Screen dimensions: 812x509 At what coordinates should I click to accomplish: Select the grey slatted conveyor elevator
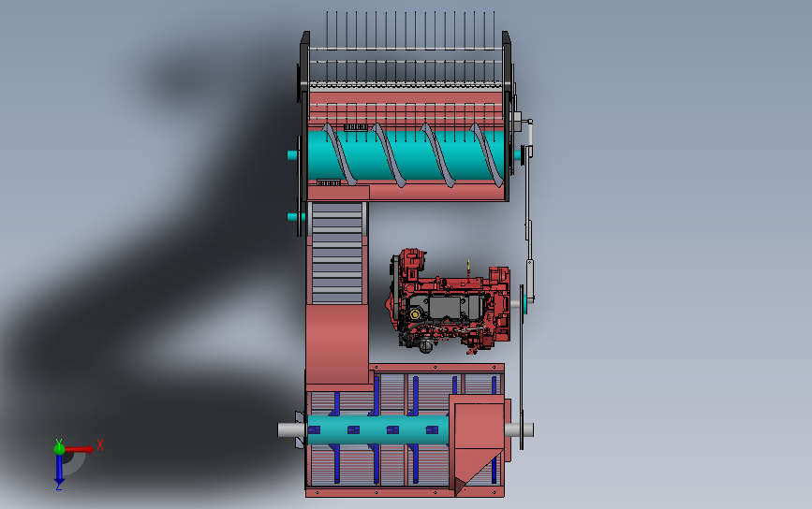pyautogui.click(x=337, y=253)
